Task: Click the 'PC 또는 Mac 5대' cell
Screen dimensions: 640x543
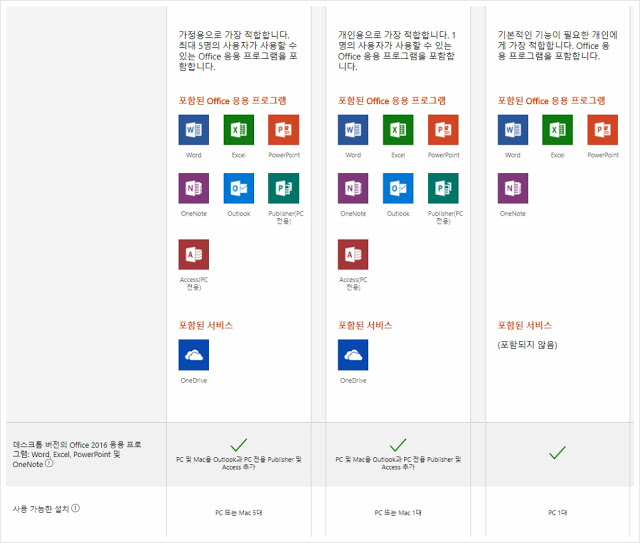Action: (239, 512)
